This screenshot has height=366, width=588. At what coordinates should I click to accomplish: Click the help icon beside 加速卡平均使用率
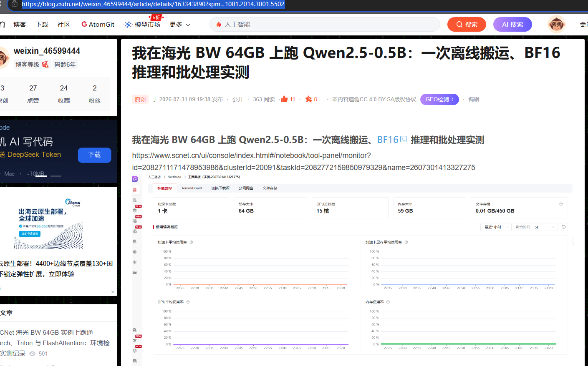click(191, 242)
